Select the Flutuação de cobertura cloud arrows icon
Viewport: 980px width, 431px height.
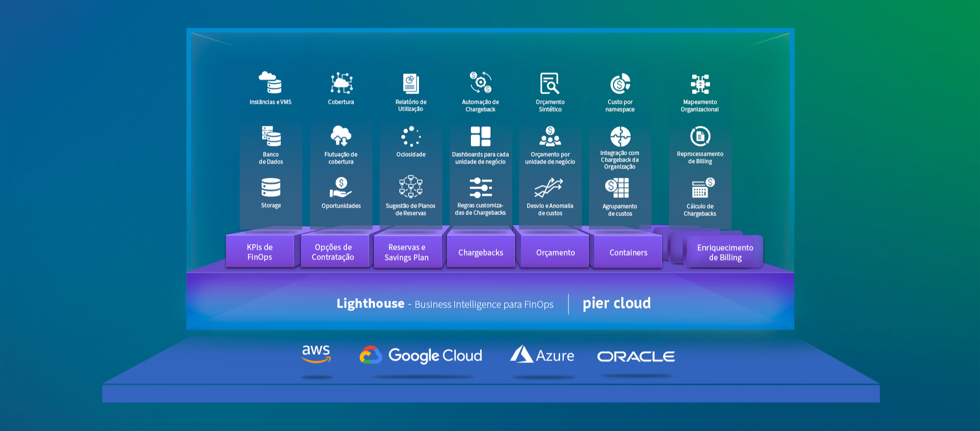click(x=341, y=136)
